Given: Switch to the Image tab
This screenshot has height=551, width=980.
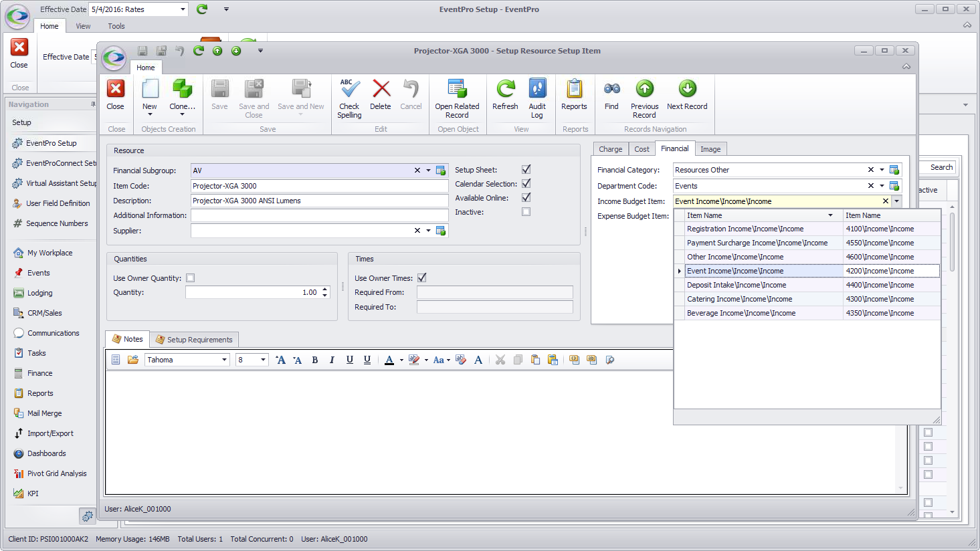Looking at the screenshot, I should pyautogui.click(x=710, y=149).
